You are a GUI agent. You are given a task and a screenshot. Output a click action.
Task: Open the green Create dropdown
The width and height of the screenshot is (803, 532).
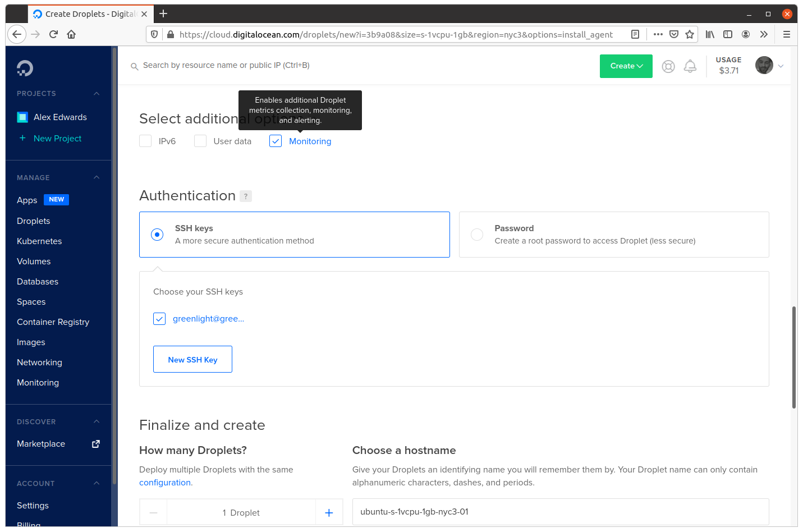pos(626,66)
